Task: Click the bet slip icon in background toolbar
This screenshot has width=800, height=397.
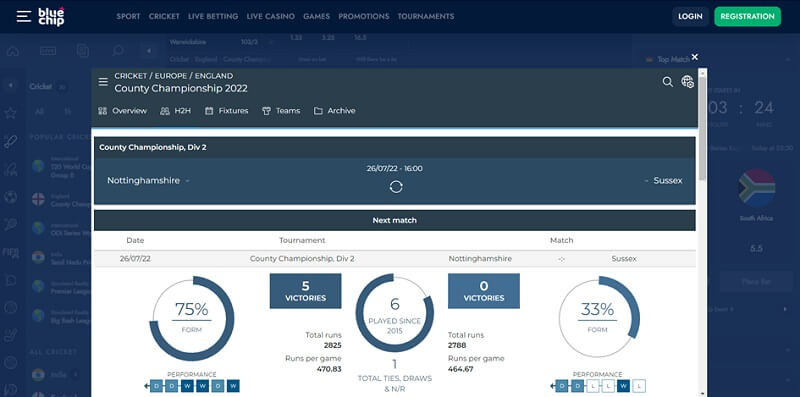Action: pos(83,51)
